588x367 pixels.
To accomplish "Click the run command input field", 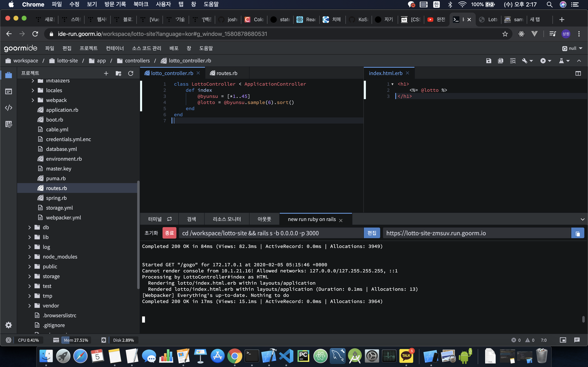I will 271,233.
